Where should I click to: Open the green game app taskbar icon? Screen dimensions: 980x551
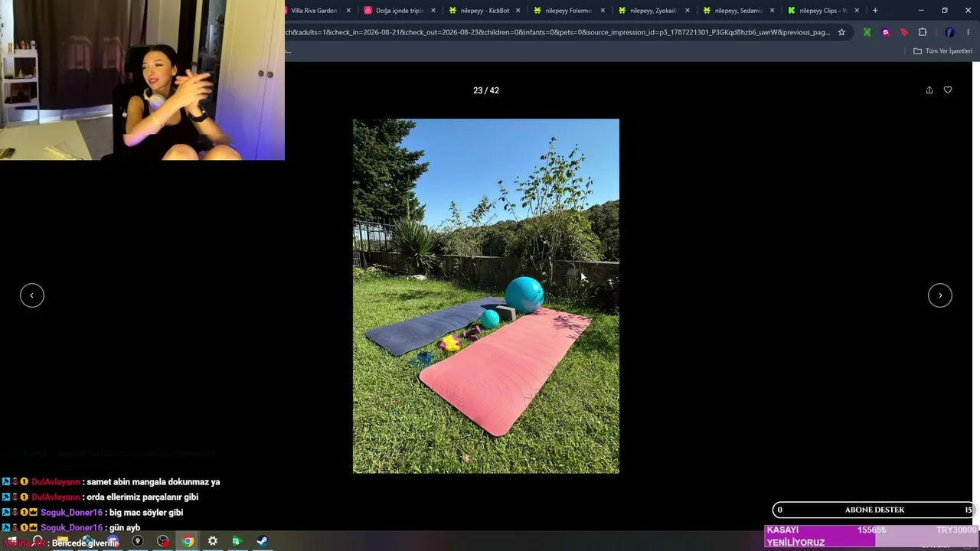pyautogui.click(x=237, y=541)
